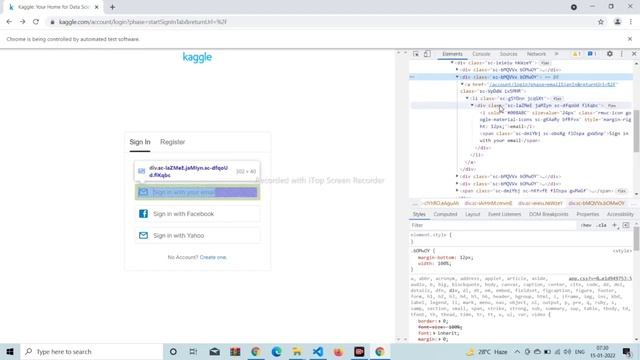Open Microsoft Edge from taskbar
Viewport: 640px width, 360px height.
point(276,351)
